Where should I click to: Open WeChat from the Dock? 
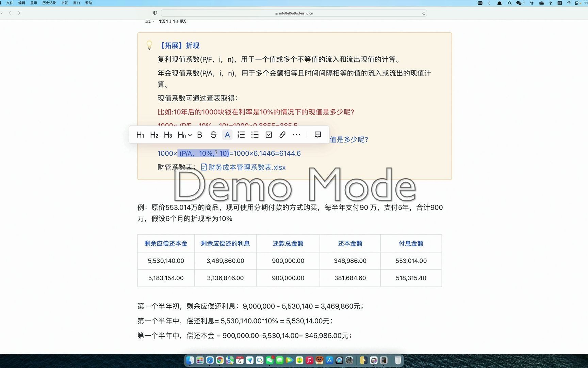269,360
